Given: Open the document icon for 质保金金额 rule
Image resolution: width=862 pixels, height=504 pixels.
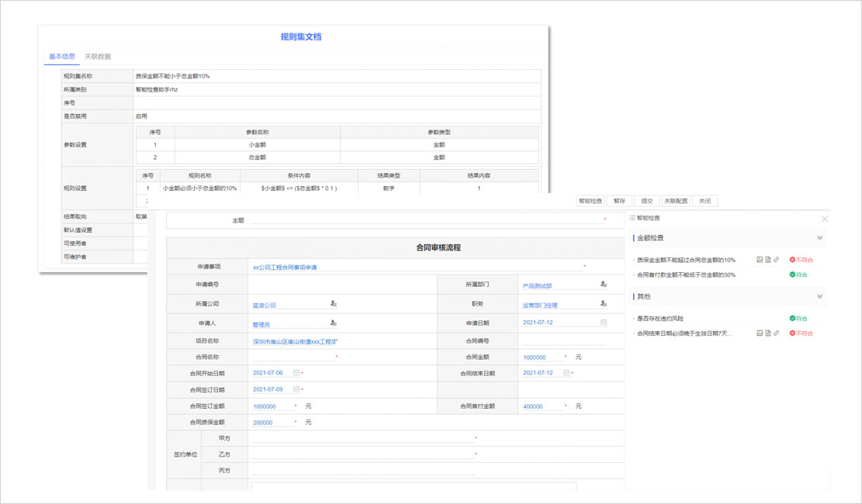Looking at the screenshot, I should 768,260.
